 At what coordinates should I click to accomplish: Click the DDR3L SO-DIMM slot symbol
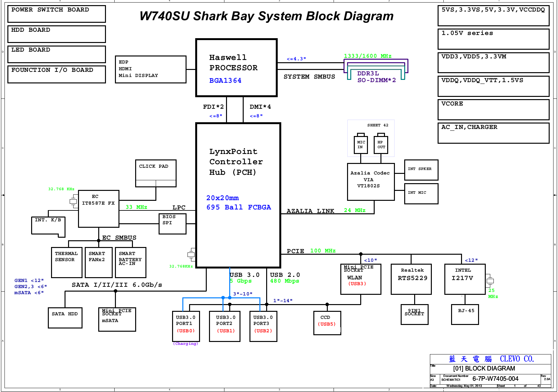coord(376,70)
